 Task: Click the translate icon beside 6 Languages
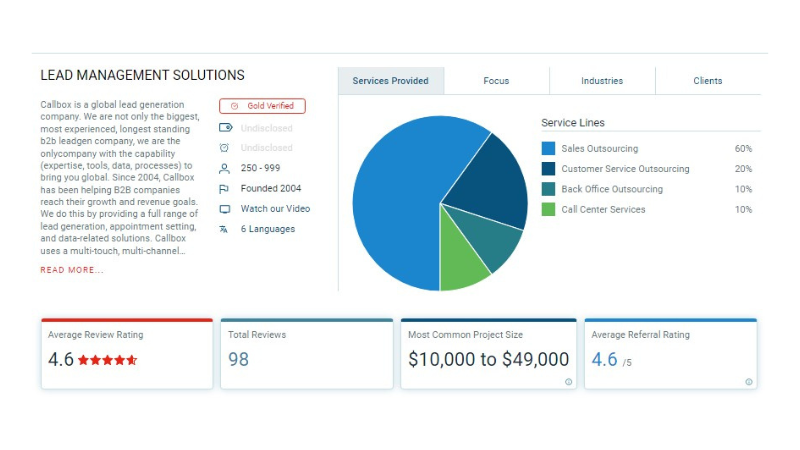(x=223, y=230)
